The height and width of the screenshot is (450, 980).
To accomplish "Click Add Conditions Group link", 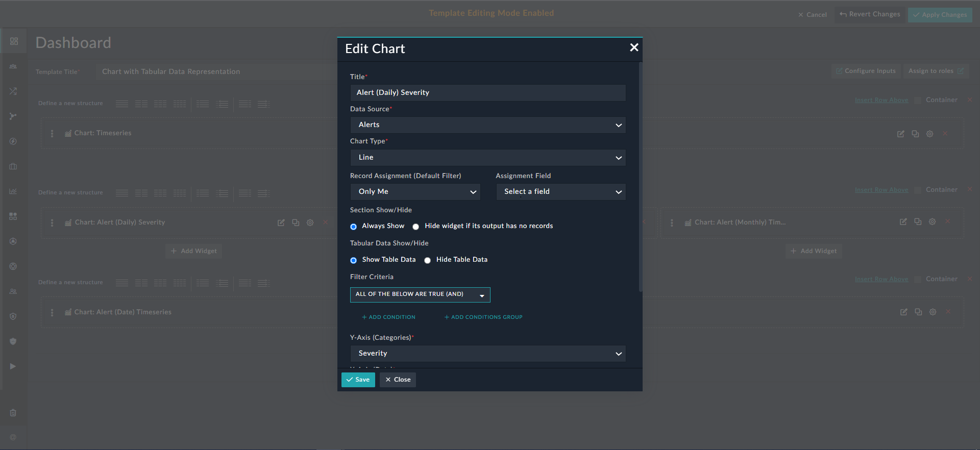I will tap(483, 317).
